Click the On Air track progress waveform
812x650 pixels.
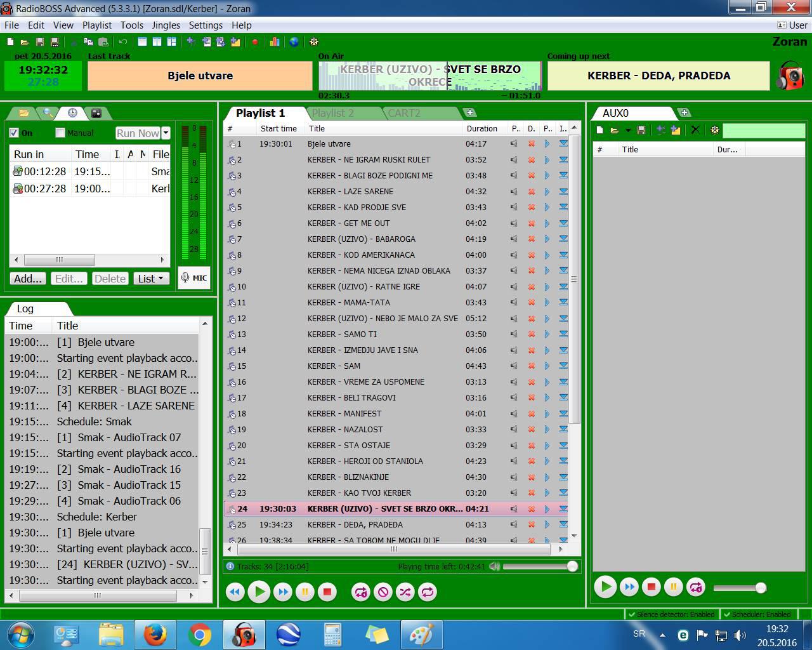(429, 76)
